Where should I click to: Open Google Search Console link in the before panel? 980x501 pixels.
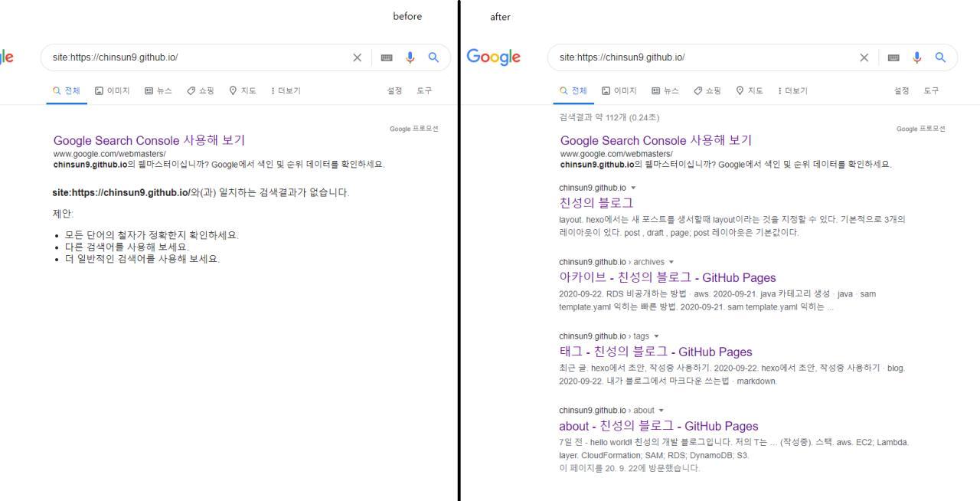pos(149,140)
